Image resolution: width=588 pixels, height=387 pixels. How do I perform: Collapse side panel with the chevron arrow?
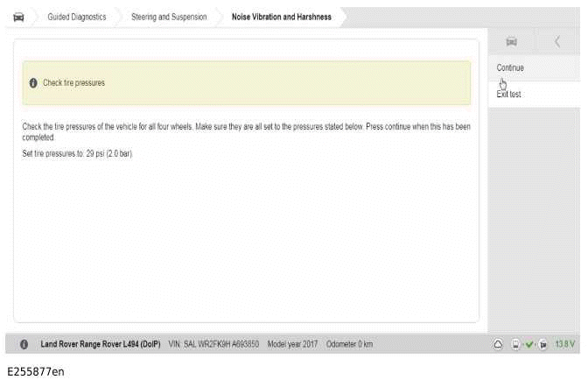coord(558,42)
